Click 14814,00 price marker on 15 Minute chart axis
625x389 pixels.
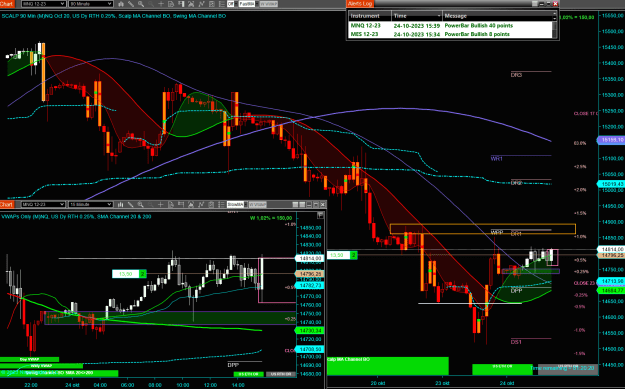click(x=309, y=258)
